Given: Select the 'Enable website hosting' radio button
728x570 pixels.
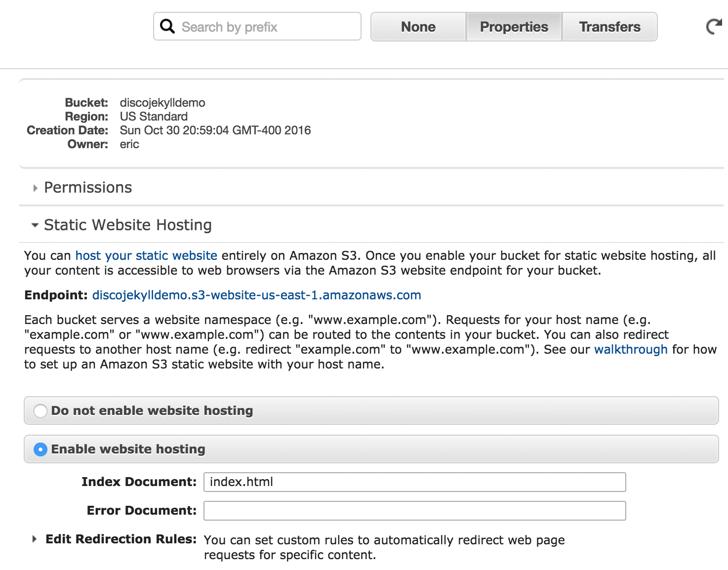Looking at the screenshot, I should coord(40,449).
